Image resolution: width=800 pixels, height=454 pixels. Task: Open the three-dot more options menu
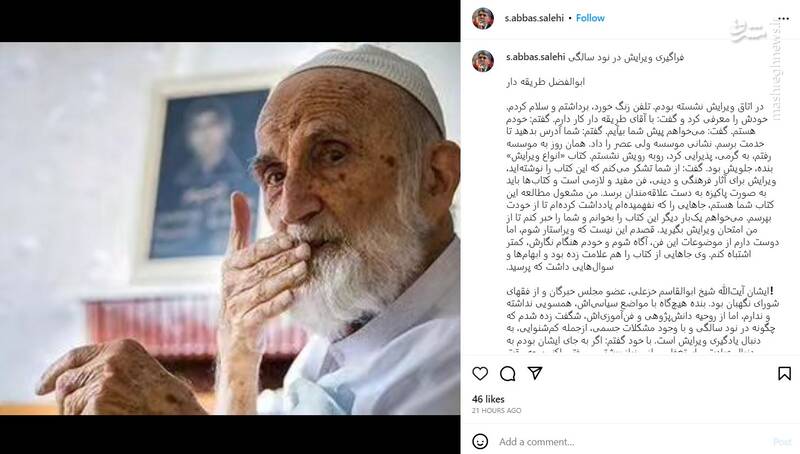(783, 18)
